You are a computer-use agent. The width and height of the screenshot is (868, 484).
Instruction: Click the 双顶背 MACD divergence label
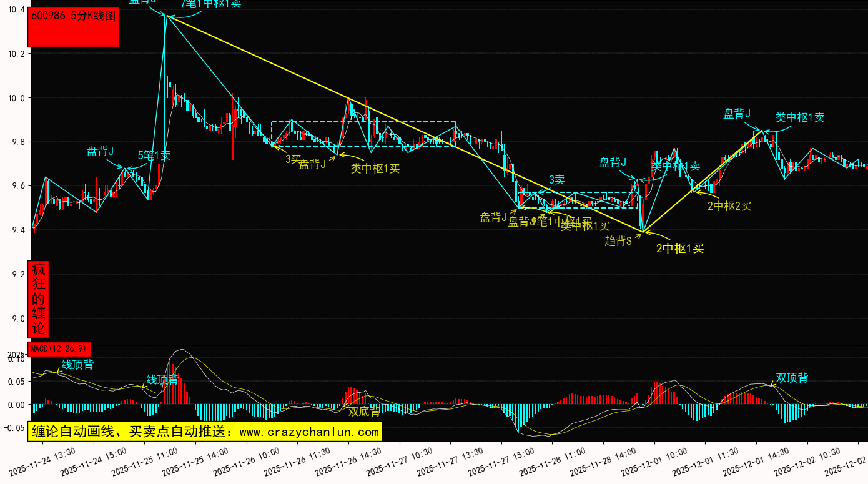pyautogui.click(x=792, y=378)
